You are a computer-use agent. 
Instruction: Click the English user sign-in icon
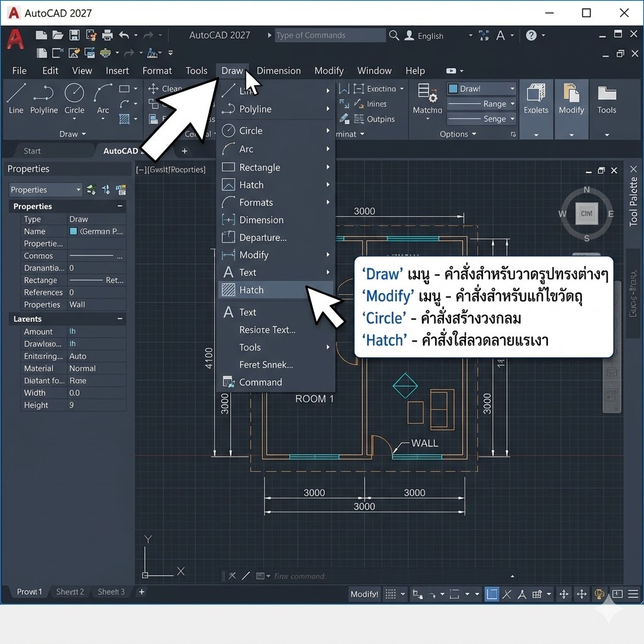pyautogui.click(x=409, y=35)
